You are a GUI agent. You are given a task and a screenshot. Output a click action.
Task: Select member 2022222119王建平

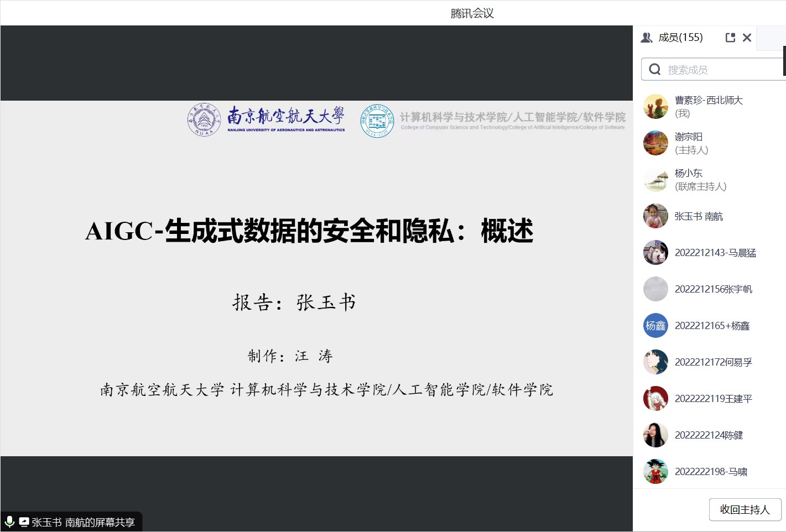pos(713,399)
